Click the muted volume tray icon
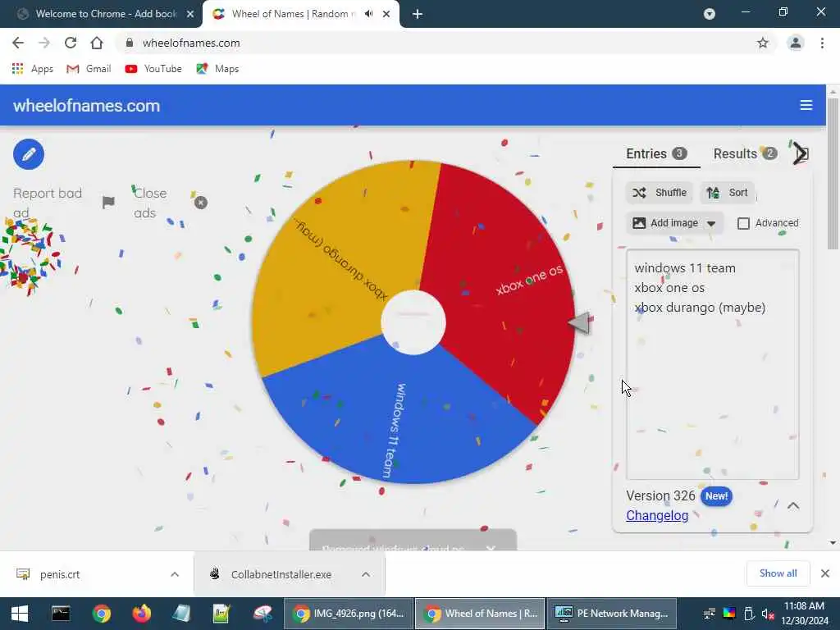The image size is (840, 630). click(x=768, y=614)
